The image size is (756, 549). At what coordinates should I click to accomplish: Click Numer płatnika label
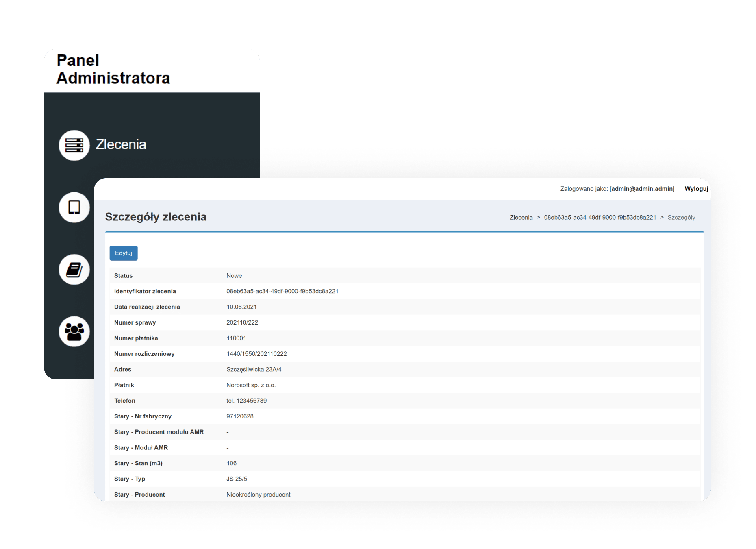coord(136,338)
